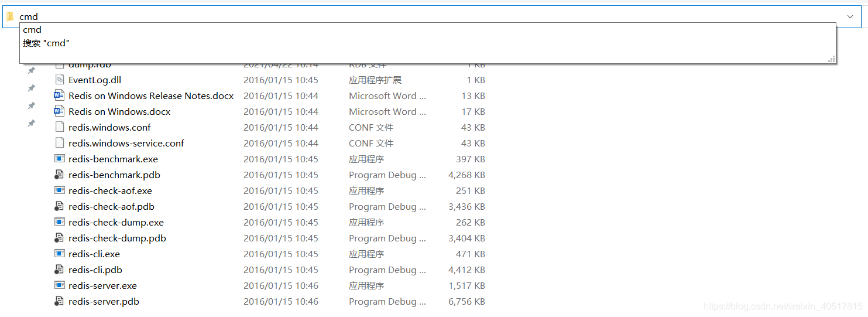Click Program Debug type of redis-cli.pdb
This screenshot has height=317, width=868.
[387, 270]
